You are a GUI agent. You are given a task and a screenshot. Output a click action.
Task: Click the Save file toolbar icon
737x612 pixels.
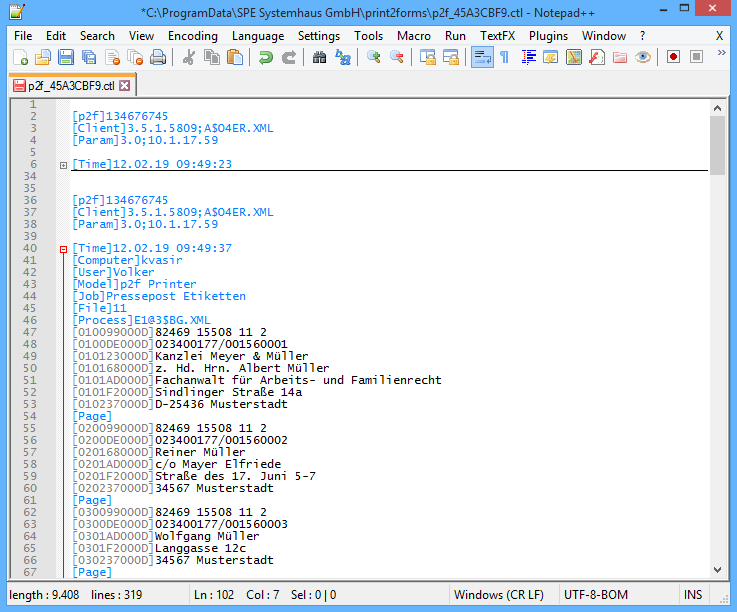[66, 57]
